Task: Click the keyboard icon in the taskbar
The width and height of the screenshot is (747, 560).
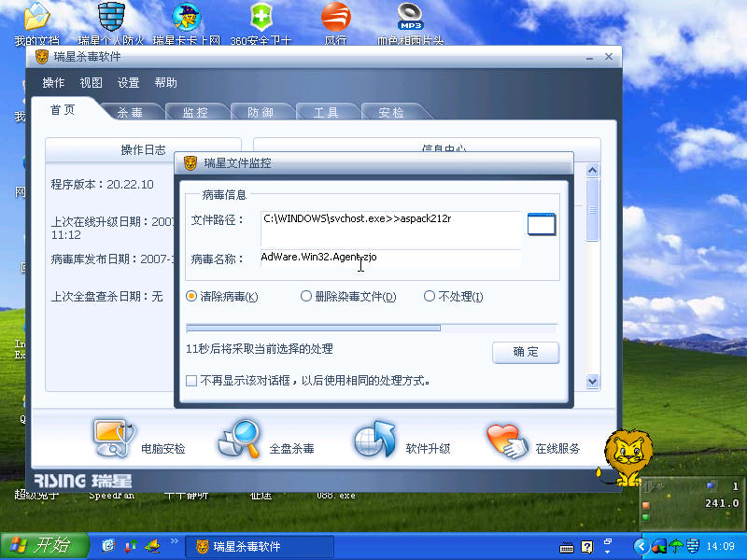Action: click(567, 548)
